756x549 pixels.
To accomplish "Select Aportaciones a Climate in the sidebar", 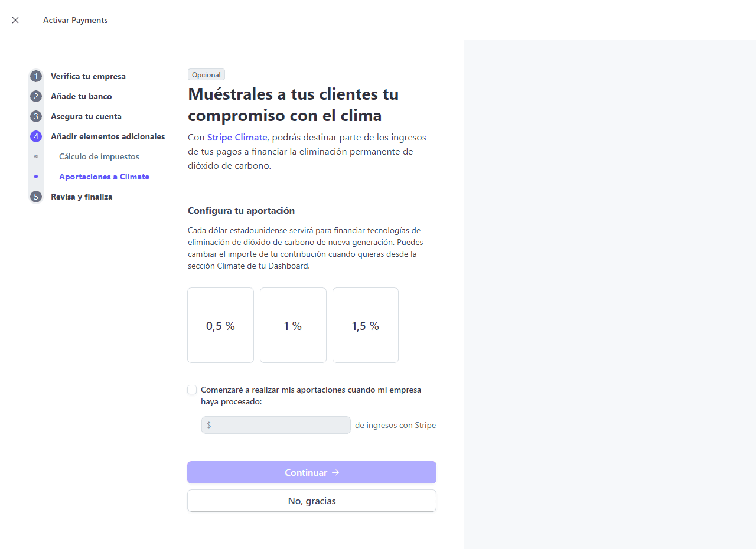I will (104, 177).
